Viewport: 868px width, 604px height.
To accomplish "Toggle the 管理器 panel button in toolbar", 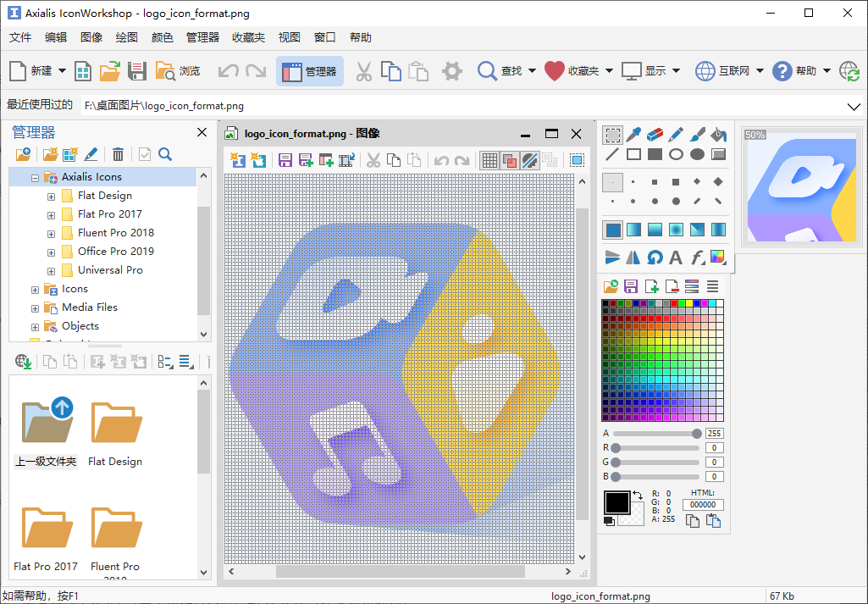I will pos(310,72).
